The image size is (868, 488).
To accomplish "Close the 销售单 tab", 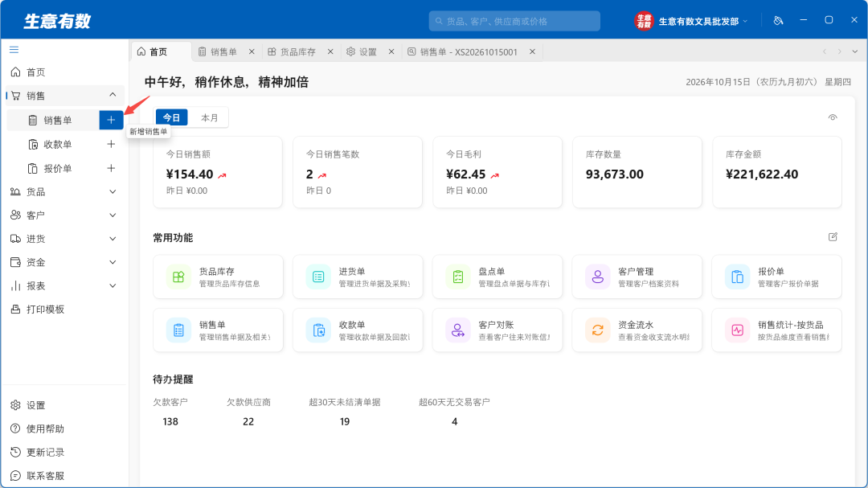I will click(x=252, y=51).
